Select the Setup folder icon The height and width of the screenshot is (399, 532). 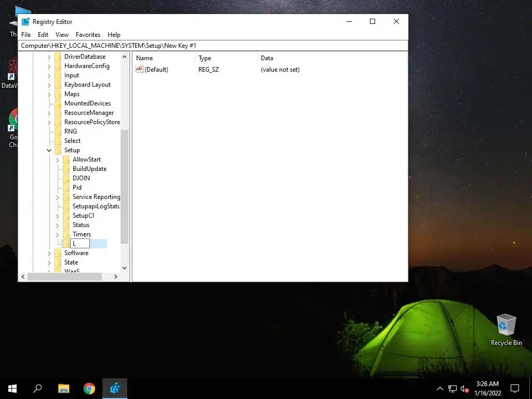pos(58,150)
